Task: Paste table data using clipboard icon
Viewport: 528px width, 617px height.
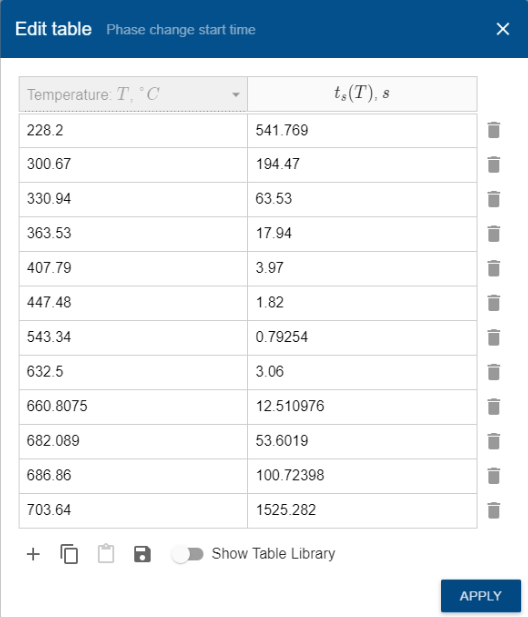Action: [x=106, y=554]
